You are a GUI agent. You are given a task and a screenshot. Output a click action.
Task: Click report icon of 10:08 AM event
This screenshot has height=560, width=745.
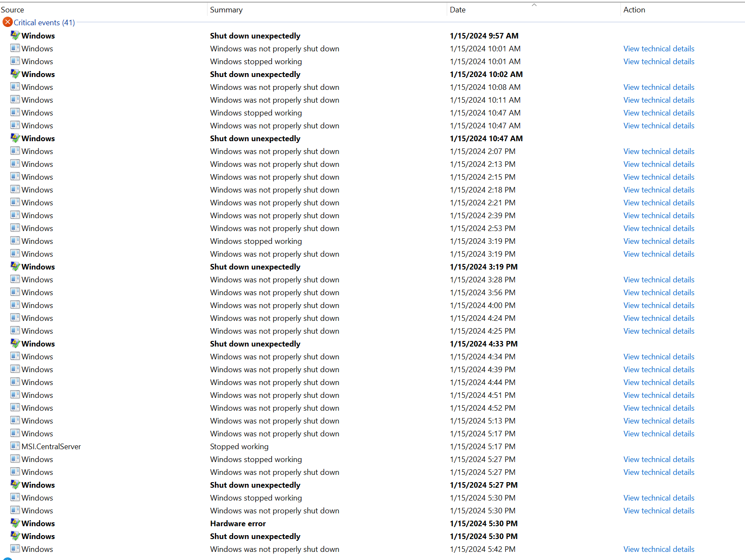pyautogui.click(x=15, y=86)
